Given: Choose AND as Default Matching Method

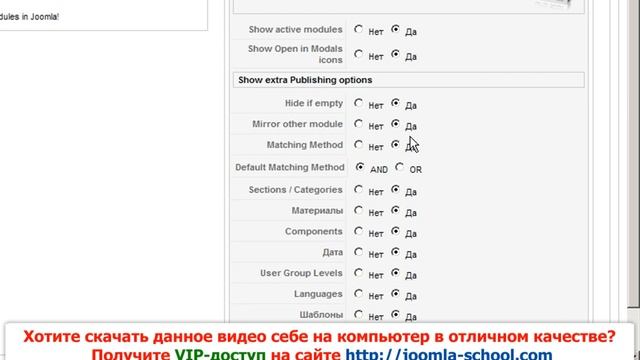Looking at the screenshot, I should (x=360, y=167).
